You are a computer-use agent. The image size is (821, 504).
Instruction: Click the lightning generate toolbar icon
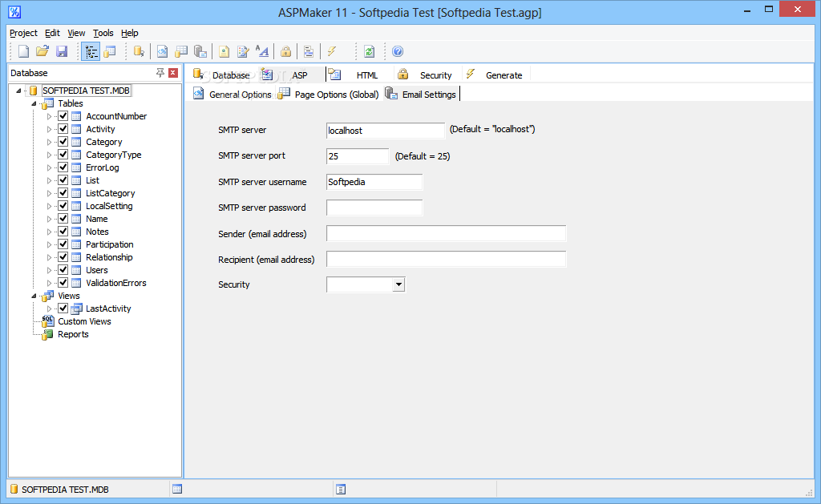pos(332,51)
